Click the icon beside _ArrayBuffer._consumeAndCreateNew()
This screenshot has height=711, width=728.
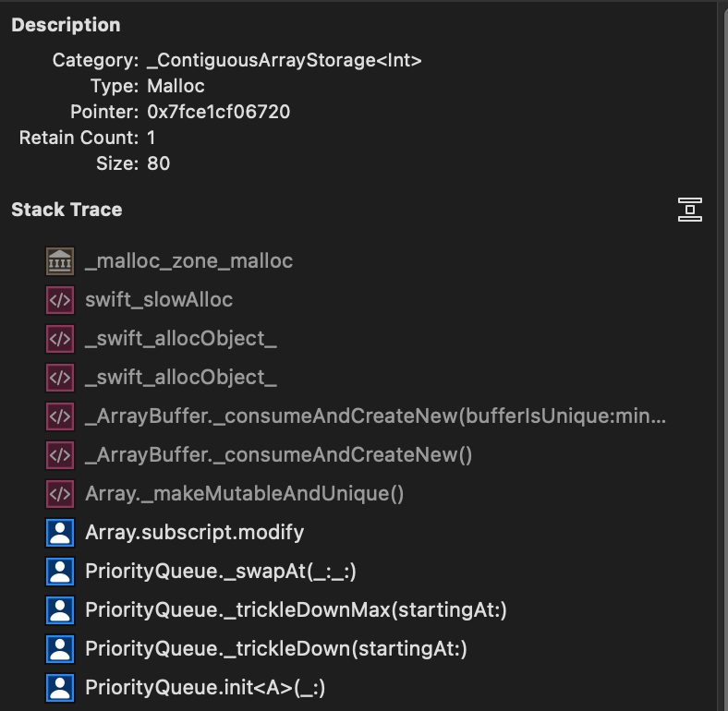60,455
